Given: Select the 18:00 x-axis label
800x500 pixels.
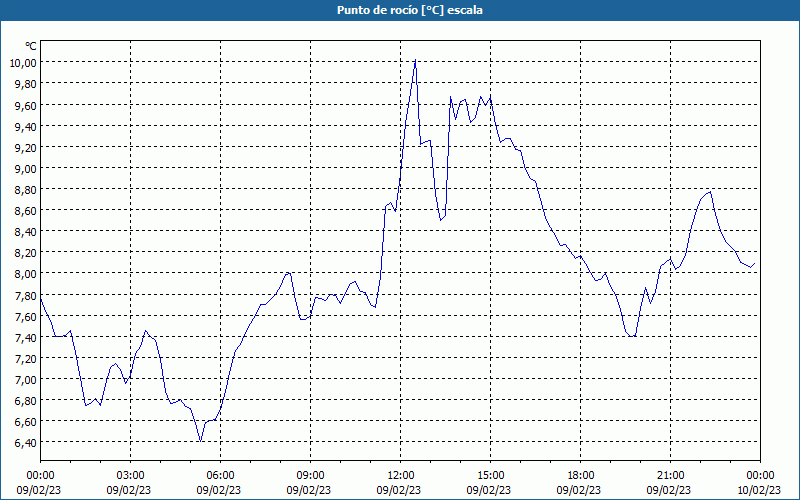Looking at the screenshot, I should pyautogui.click(x=580, y=475).
